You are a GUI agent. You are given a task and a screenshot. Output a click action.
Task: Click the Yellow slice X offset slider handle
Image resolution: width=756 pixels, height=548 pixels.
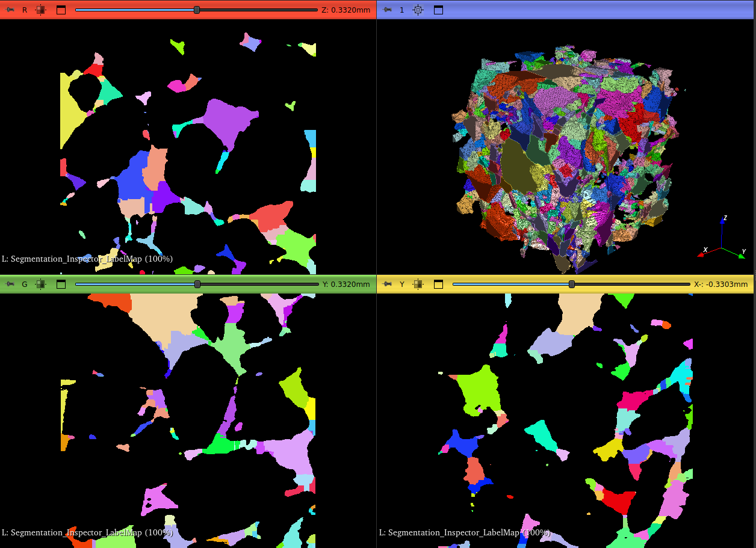click(x=571, y=284)
